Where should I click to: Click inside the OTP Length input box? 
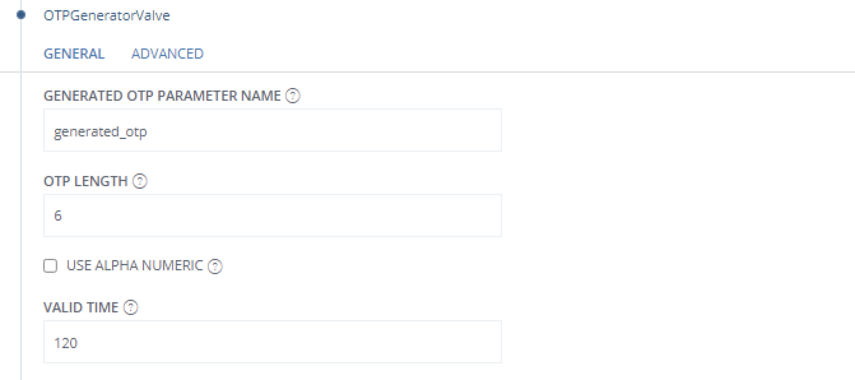coord(273,215)
